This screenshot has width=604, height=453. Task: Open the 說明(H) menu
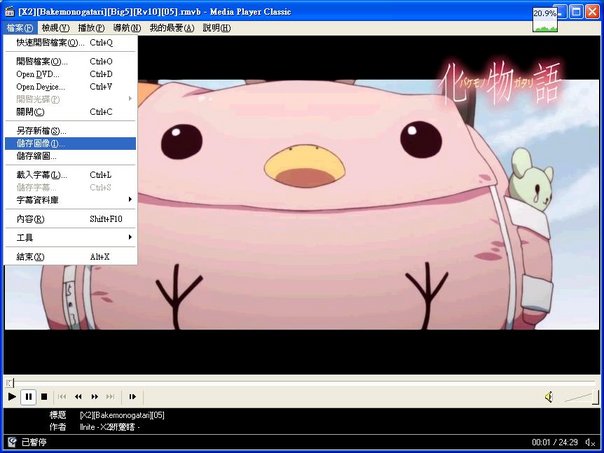(216, 28)
